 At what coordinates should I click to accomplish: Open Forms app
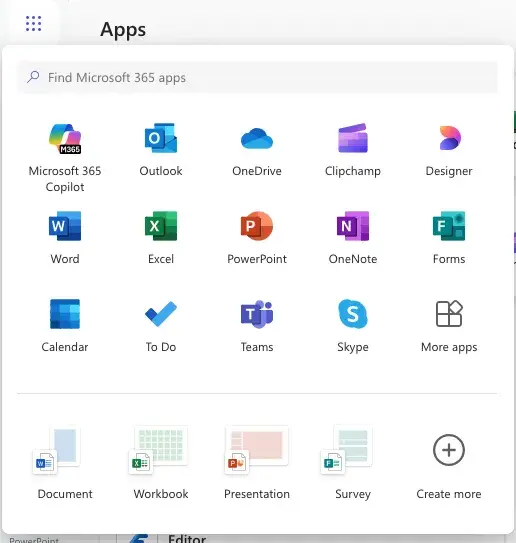(x=449, y=238)
